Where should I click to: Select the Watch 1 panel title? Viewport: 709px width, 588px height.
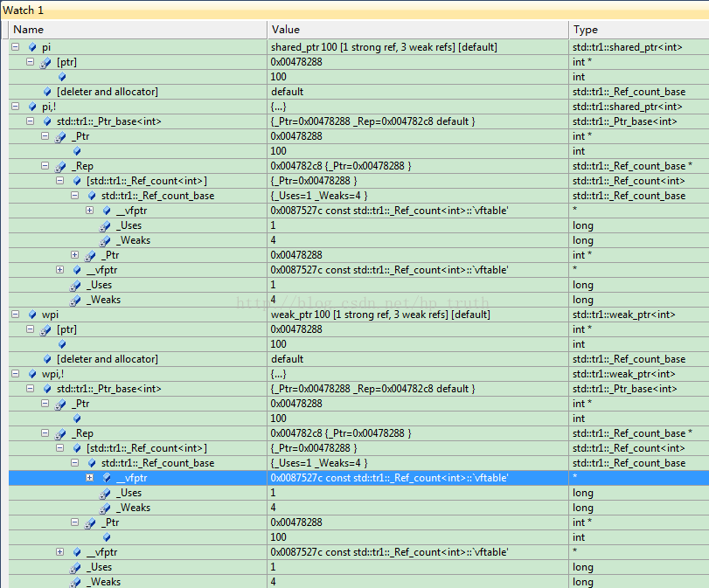23,10
